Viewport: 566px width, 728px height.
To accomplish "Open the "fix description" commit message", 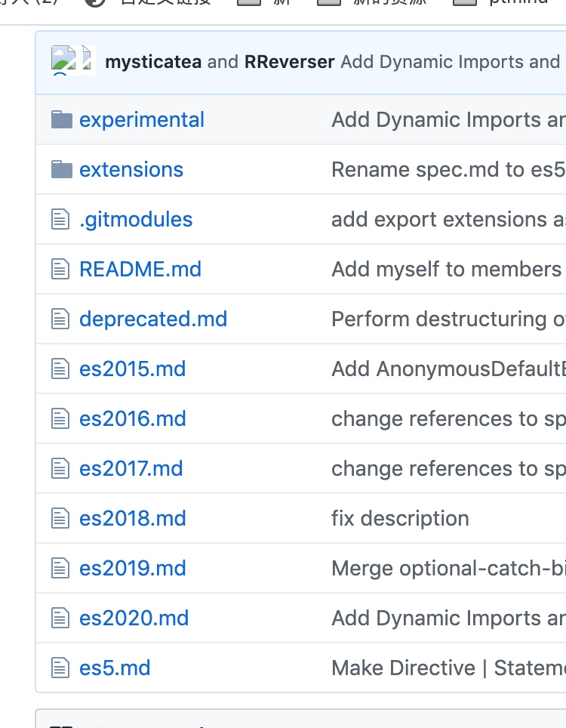I will click(400, 519).
